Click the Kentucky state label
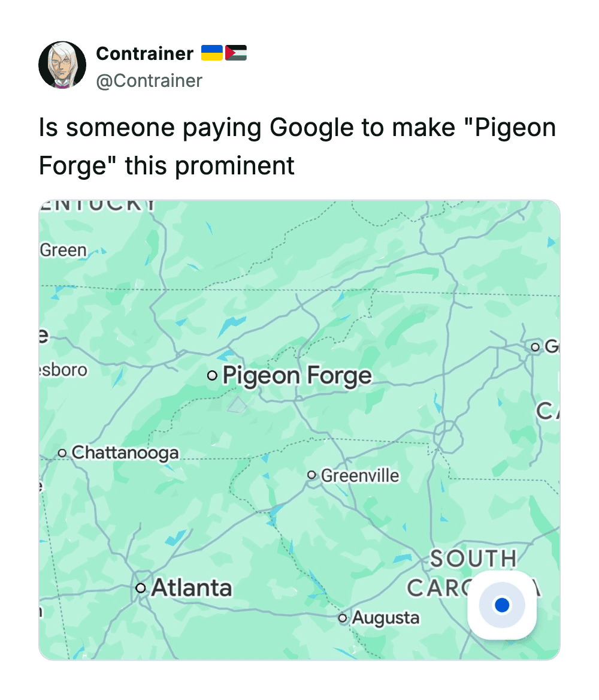 pyautogui.click(x=99, y=205)
